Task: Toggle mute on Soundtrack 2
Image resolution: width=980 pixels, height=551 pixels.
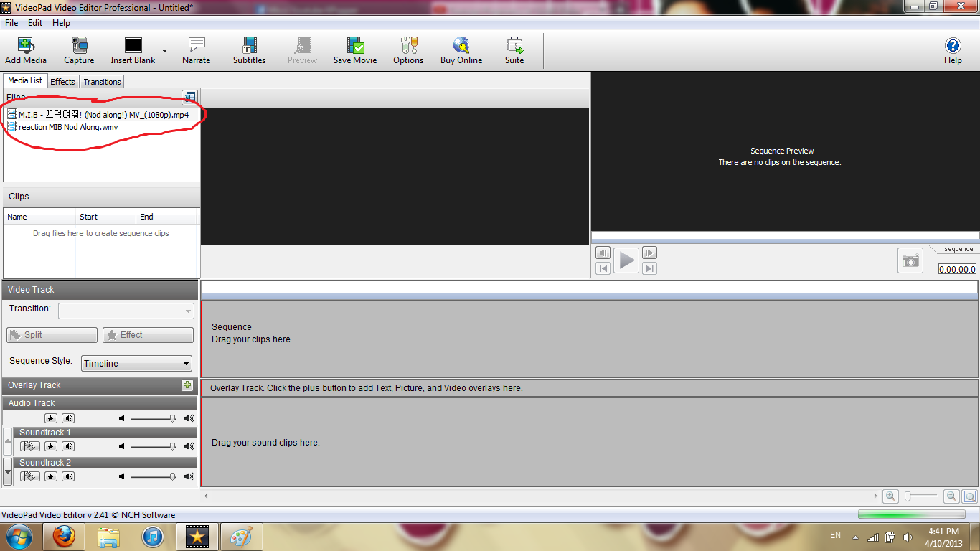Action: click(68, 476)
